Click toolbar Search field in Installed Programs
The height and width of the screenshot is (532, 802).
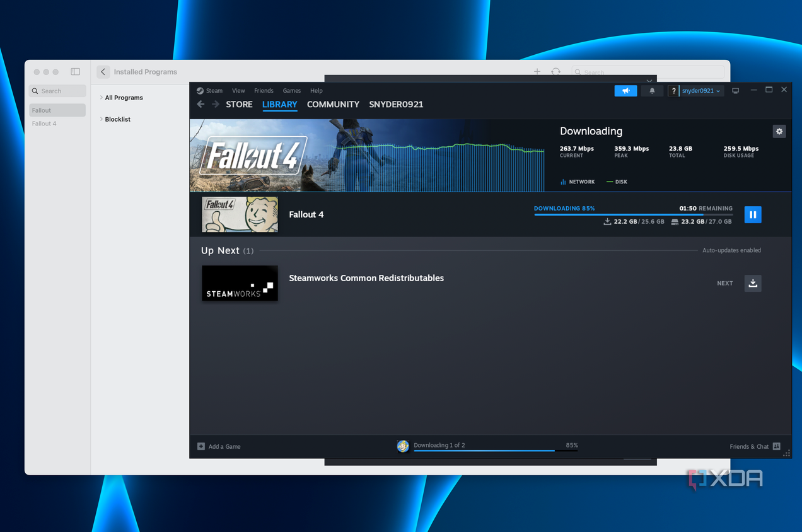[648, 72]
